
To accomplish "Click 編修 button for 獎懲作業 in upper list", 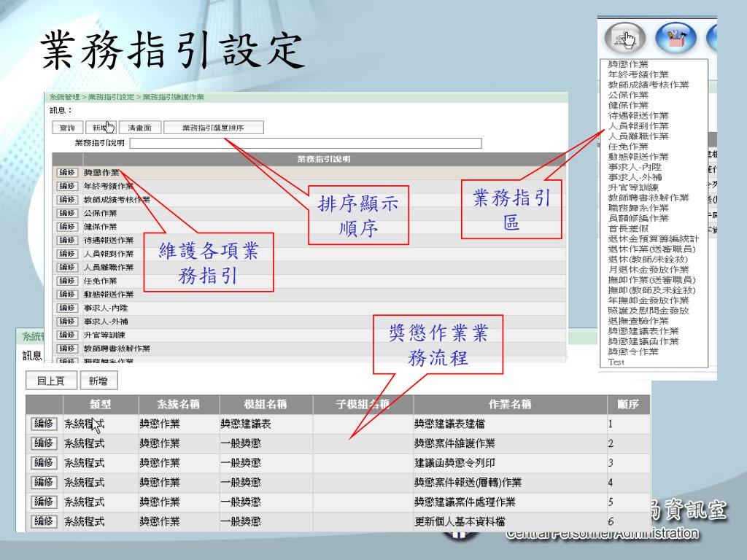I will (67, 172).
